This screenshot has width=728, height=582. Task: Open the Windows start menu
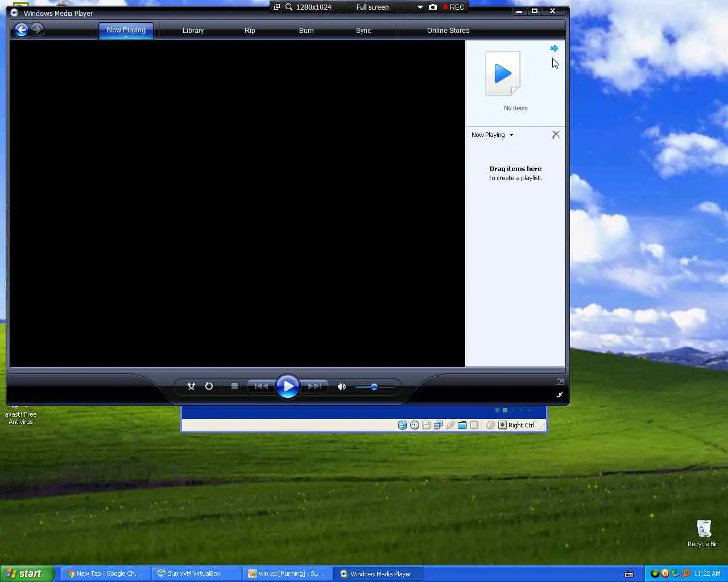(x=27, y=573)
